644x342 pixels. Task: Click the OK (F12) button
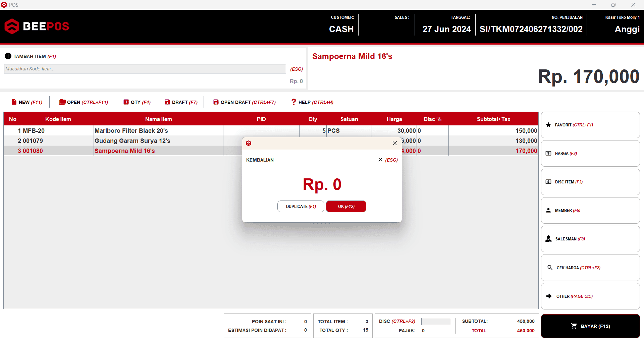click(x=346, y=206)
